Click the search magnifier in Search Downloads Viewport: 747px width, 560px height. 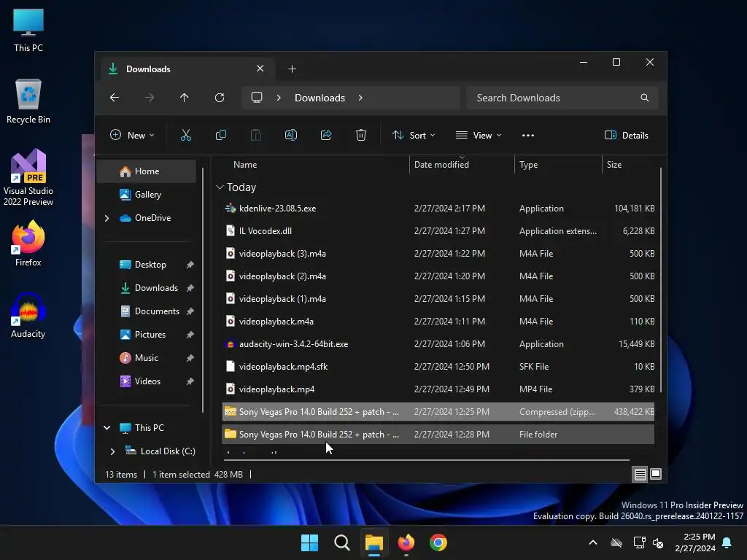[x=645, y=98]
